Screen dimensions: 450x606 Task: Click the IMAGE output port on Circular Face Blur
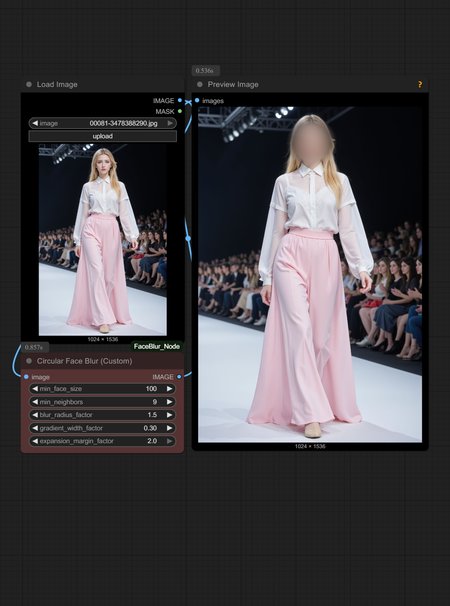click(x=179, y=377)
